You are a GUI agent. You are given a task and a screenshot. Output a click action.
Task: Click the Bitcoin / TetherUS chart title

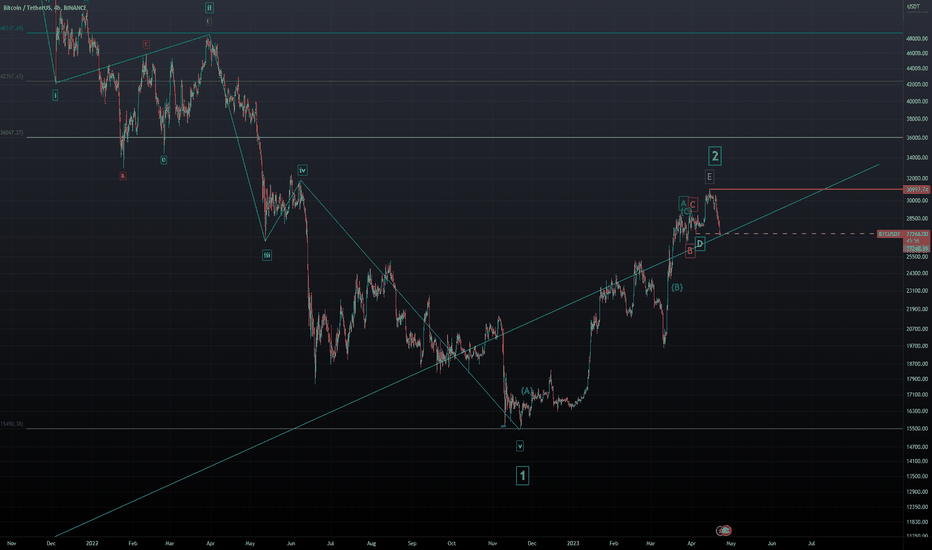coord(45,8)
